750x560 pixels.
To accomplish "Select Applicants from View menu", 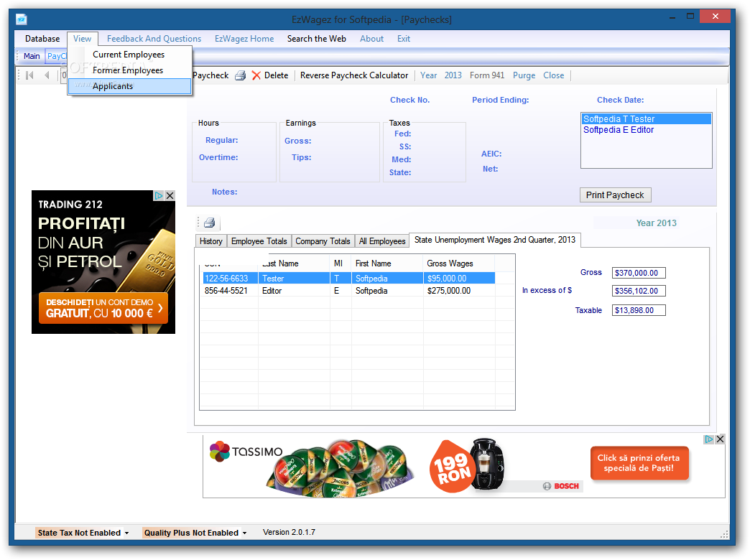I will 129,86.
